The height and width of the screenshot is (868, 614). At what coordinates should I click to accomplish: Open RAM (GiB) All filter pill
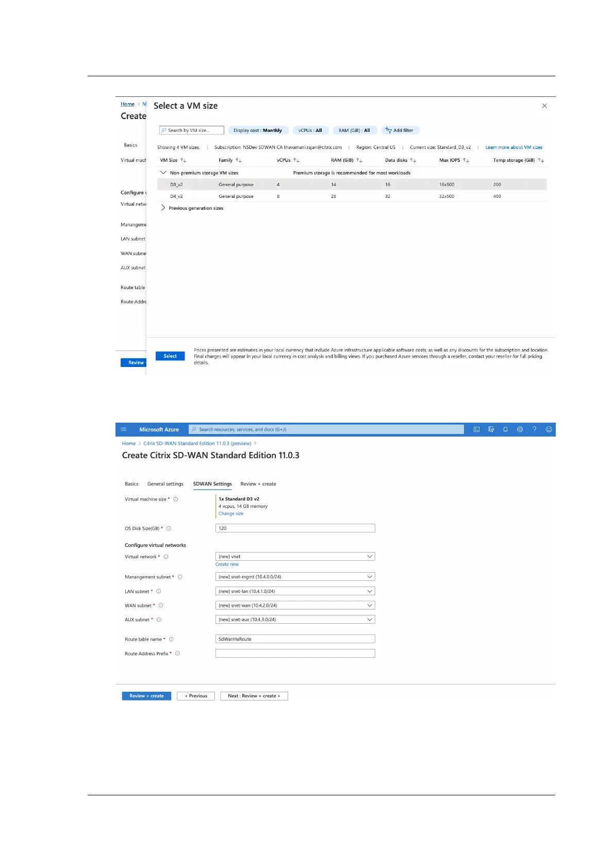355,130
